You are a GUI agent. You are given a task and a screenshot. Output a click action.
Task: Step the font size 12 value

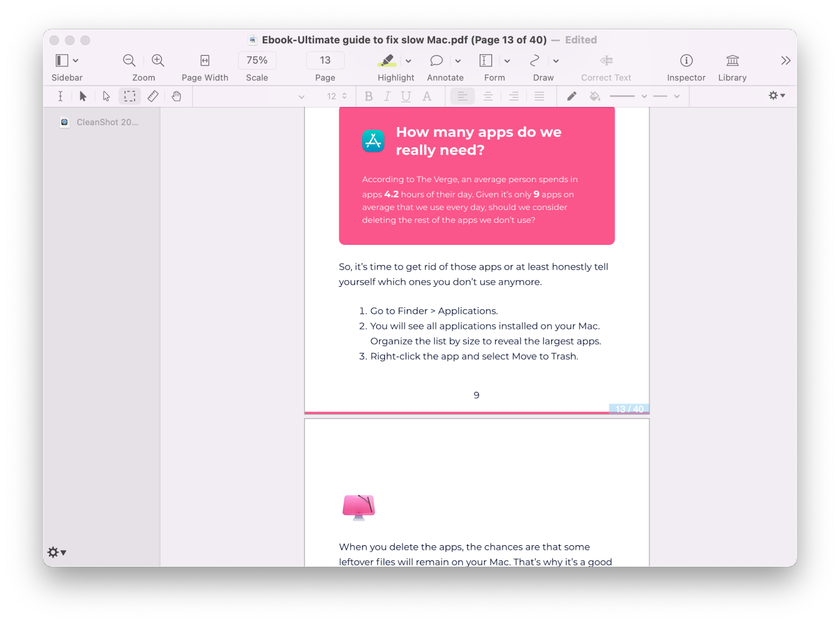(344, 96)
